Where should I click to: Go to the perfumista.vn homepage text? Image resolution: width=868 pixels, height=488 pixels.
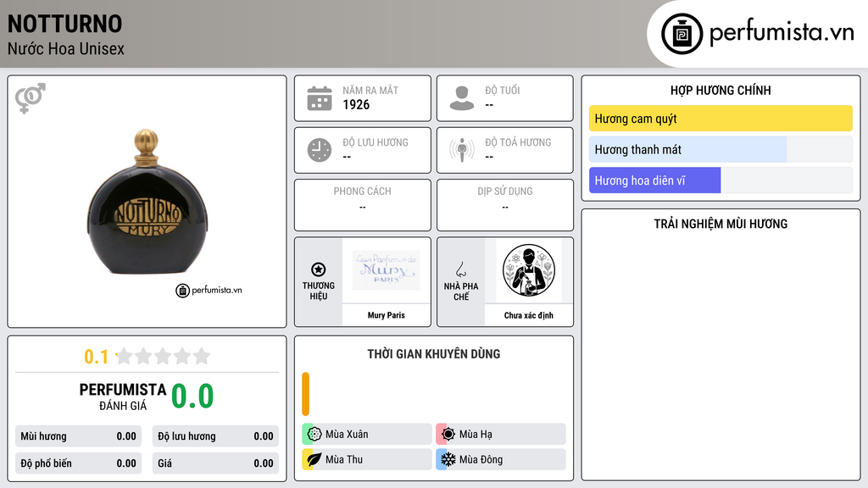click(x=782, y=32)
